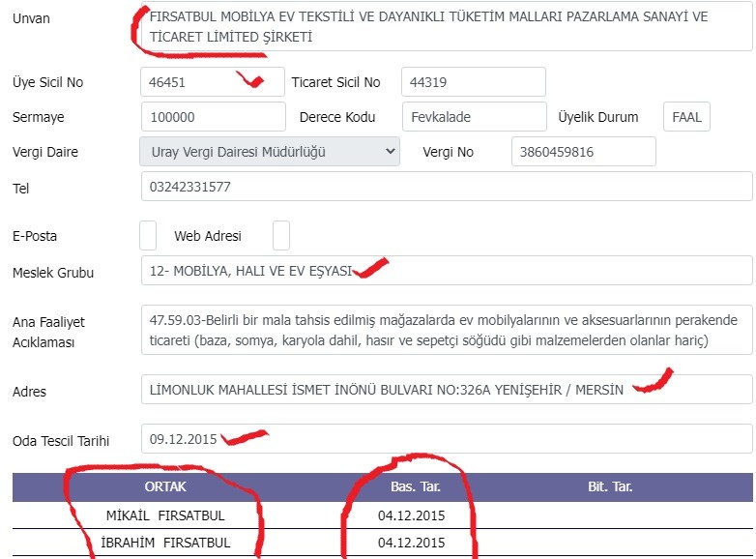
Task: Click İBRAHİM's start date 04.12.2015
Action: (x=411, y=543)
